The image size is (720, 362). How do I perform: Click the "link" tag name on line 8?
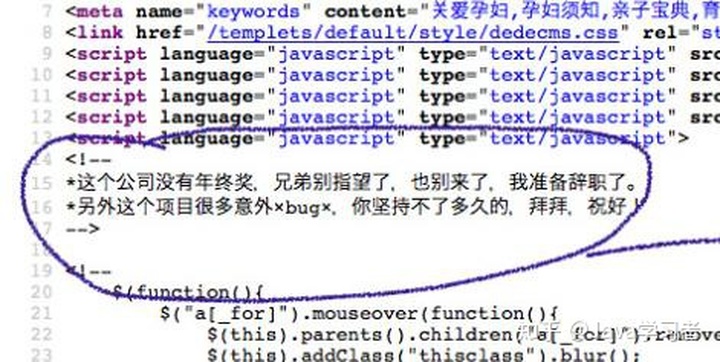pyautogui.click(x=100, y=33)
